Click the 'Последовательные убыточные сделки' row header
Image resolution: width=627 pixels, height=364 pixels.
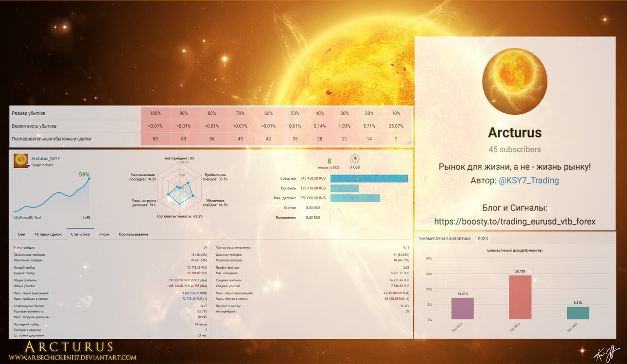[x=52, y=139]
